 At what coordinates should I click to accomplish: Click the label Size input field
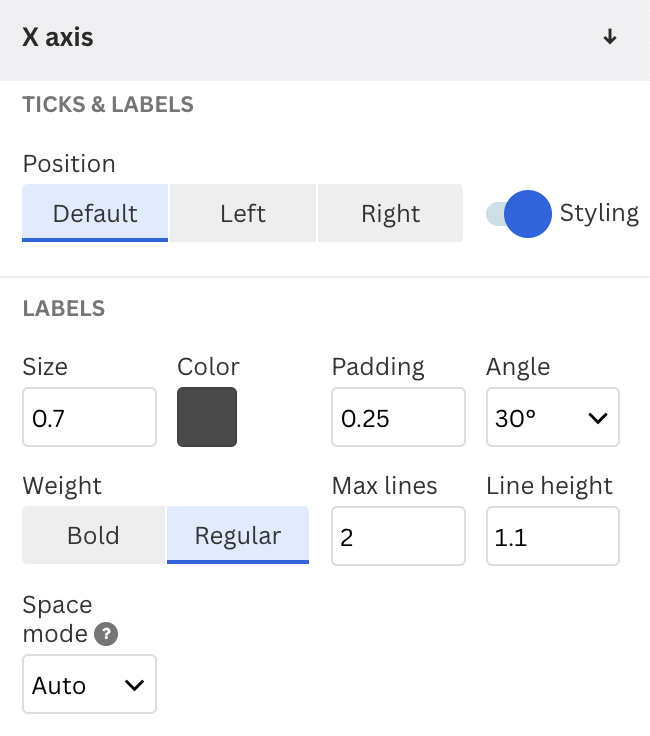(89, 417)
